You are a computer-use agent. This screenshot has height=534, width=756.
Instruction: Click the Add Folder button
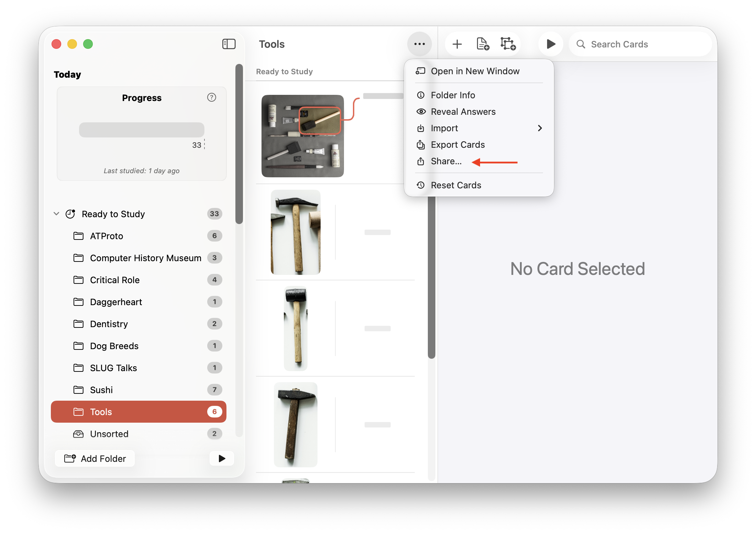tap(95, 458)
